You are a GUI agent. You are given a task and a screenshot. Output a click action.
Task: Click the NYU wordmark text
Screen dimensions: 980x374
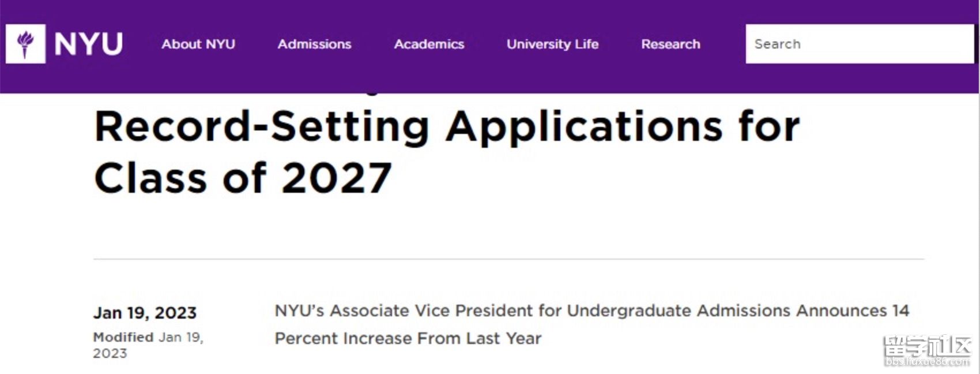click(88, 44)
